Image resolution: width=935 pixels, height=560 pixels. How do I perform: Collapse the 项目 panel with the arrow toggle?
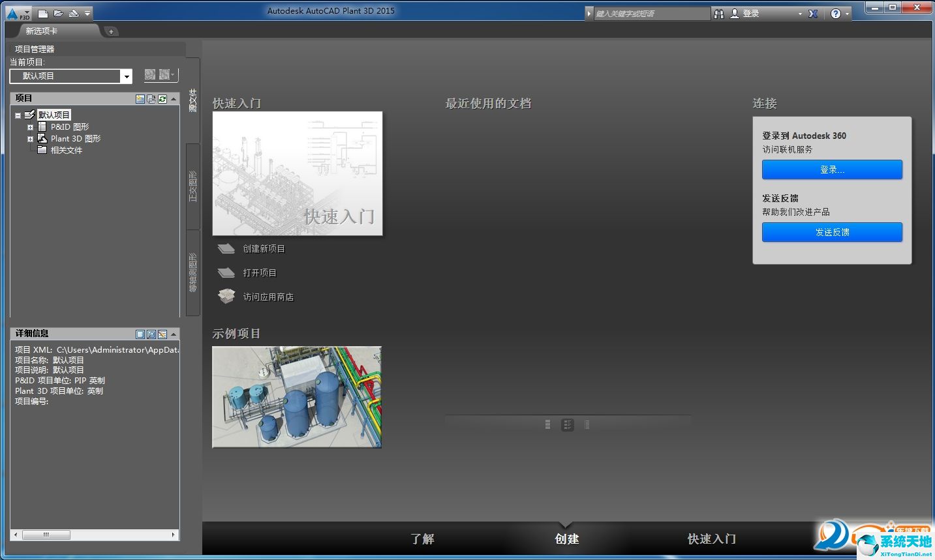coord(172,98)
